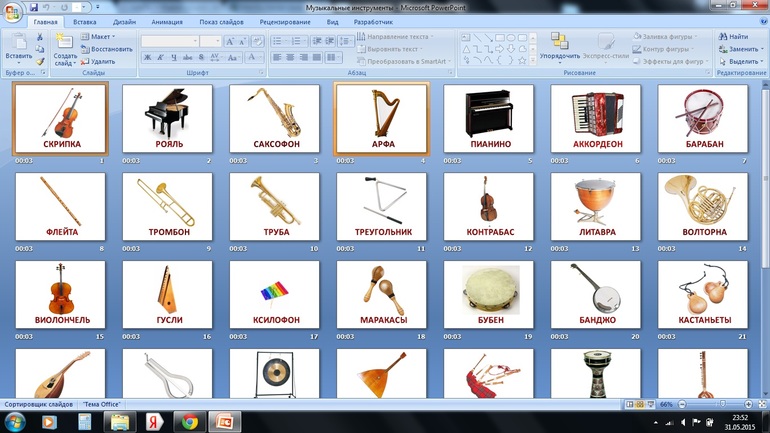Viewport: 770px width, 433px height.
Task: Open the Yandex browser taskbar icon
Action: [154, 421]
